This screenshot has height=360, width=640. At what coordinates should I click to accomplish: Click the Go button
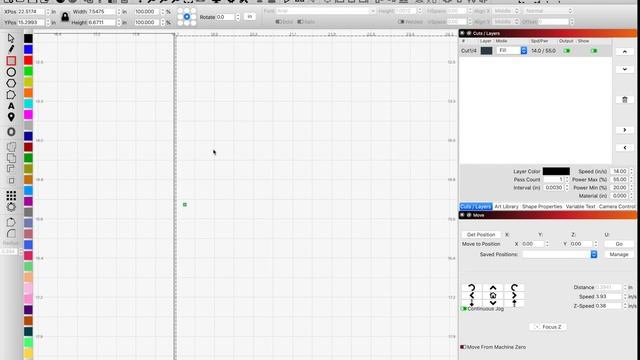pos(619,244)
